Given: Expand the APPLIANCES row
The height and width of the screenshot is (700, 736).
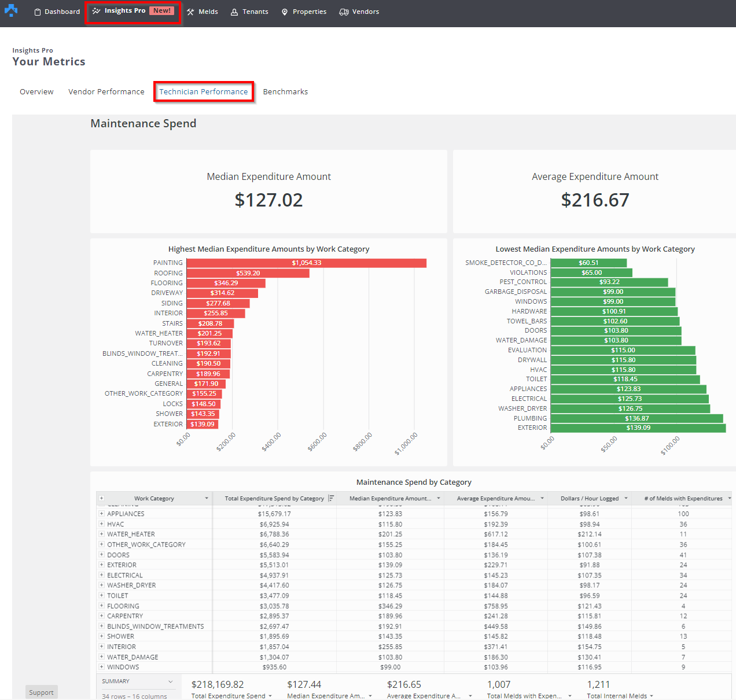Looking at the screenshot, I should 101,514.
